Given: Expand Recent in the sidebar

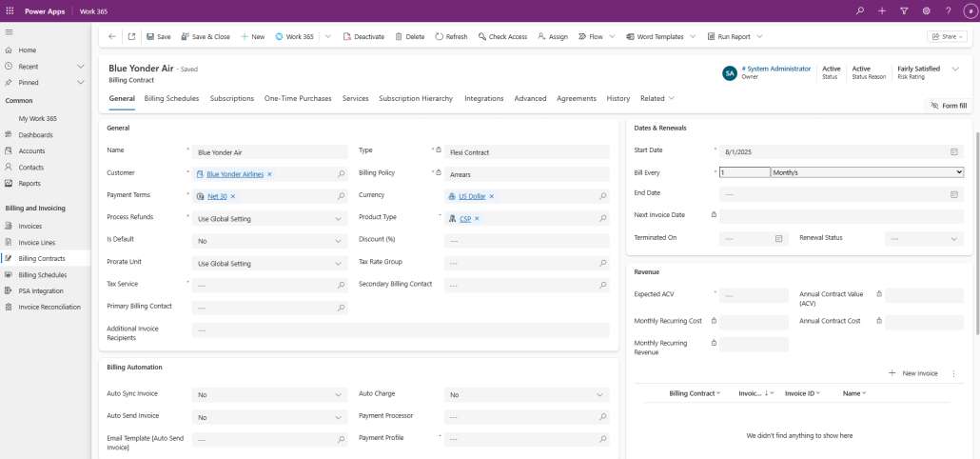Looking at the screenshot, I should [80, 67].
